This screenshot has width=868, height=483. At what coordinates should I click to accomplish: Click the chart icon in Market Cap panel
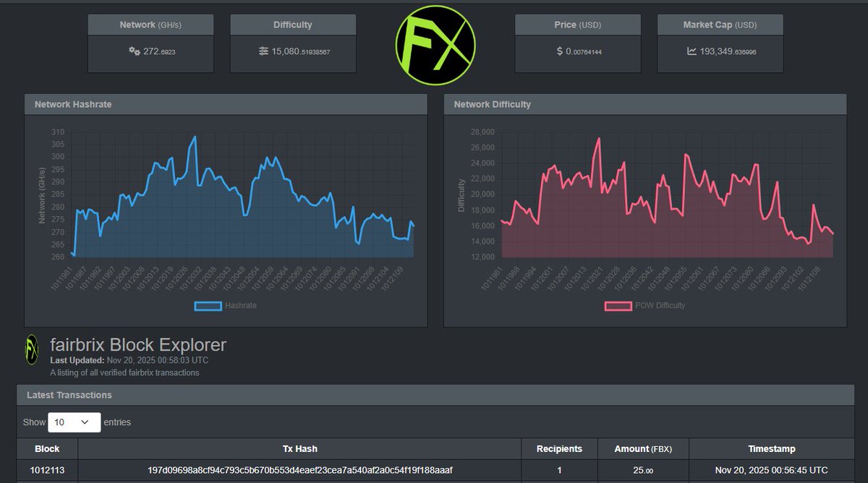(x=692, y=51)
